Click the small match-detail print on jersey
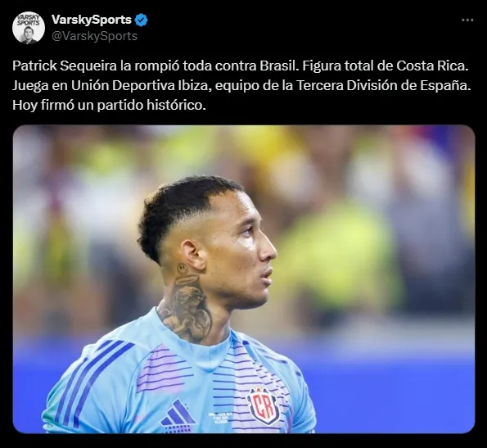The width and height of the screenshot is (487, 448). (219, 417)
